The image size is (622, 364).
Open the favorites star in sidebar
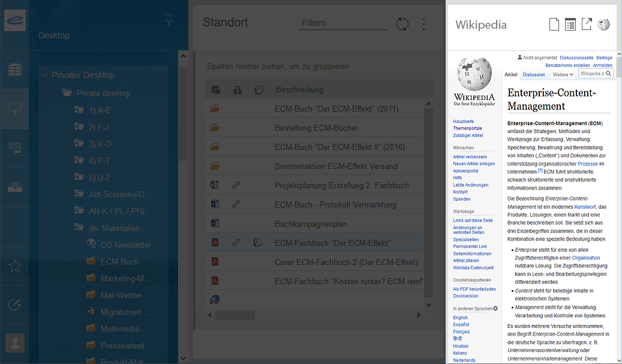15,266
